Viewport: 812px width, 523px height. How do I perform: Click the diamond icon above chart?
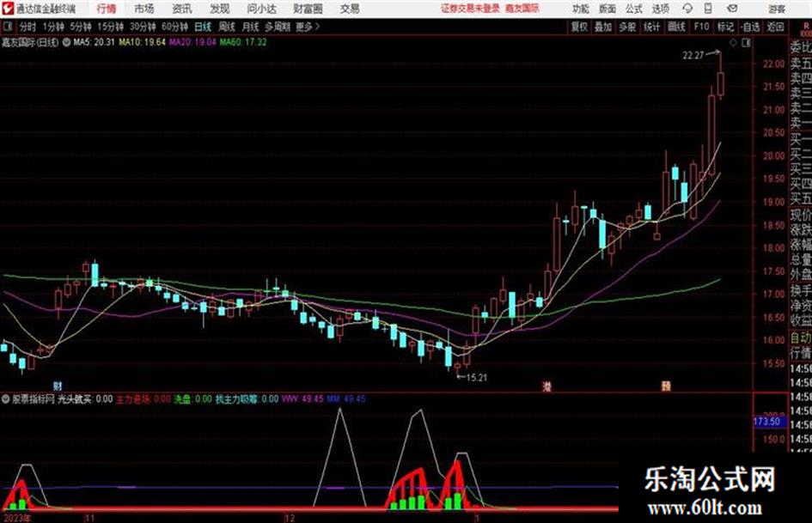tap(733, 43)
